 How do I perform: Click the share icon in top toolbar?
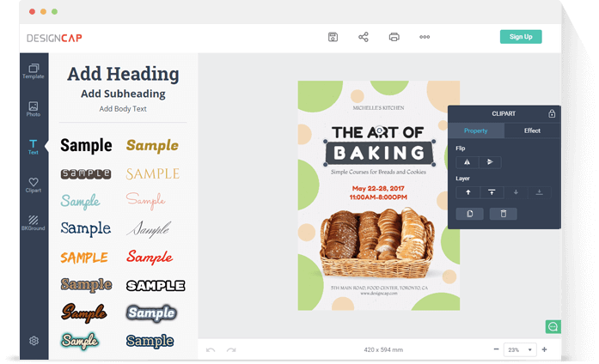[x=364, y=37]
